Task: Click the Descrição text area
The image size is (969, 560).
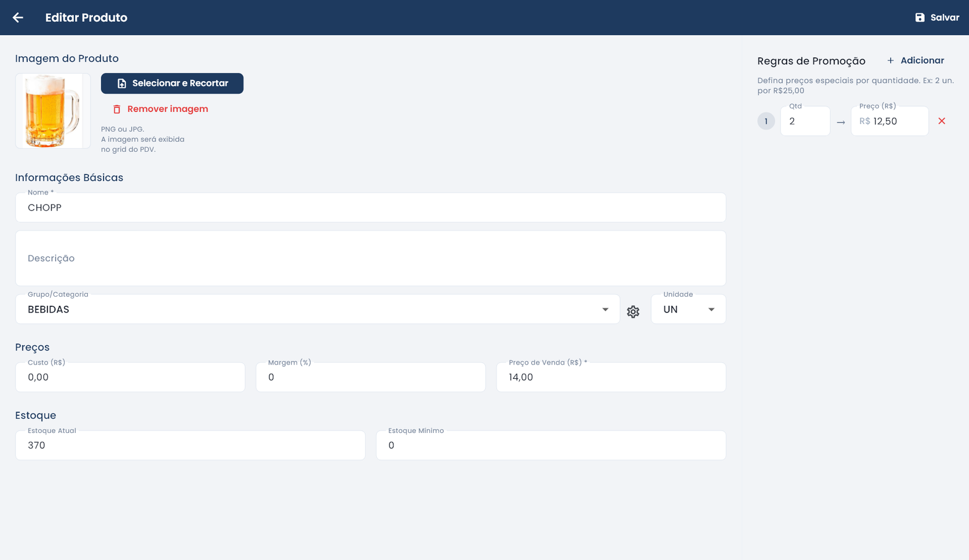Action: [x=371, y=259]
